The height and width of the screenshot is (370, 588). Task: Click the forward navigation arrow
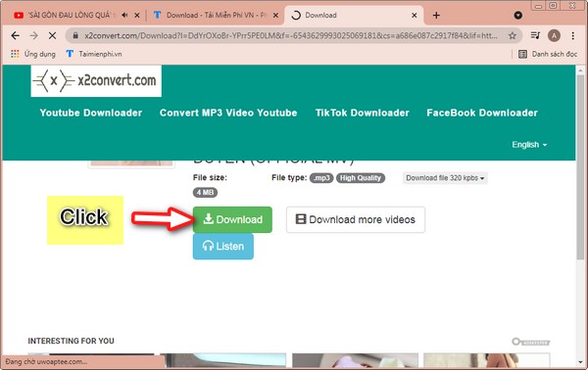[33, 35]
